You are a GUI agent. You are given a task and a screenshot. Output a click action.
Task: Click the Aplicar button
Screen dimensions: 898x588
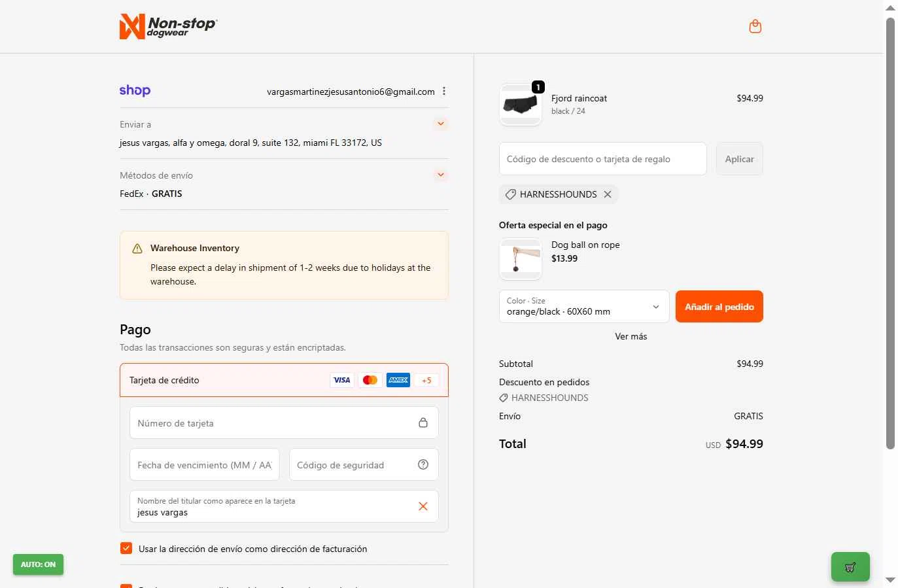(739, 159)
